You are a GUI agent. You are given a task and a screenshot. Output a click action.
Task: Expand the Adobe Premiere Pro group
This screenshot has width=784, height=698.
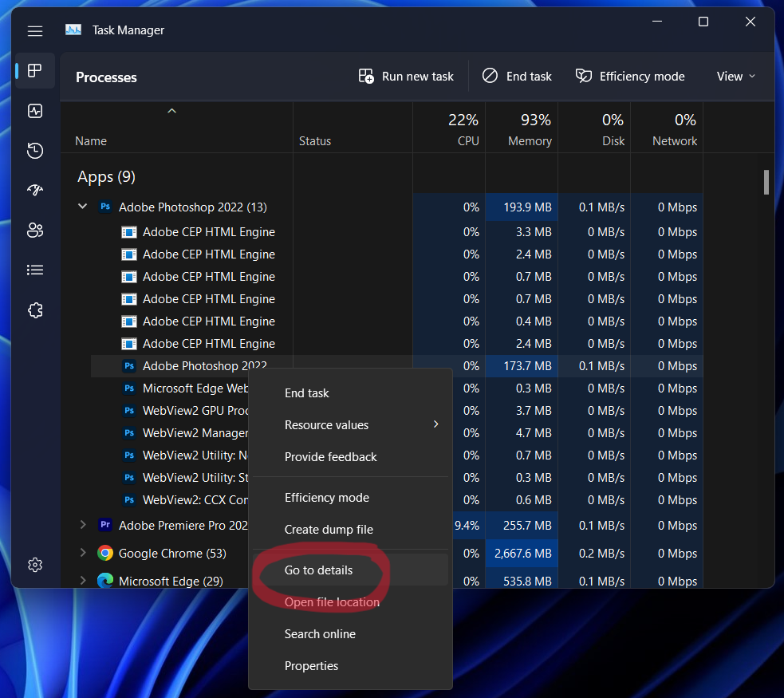coord(83,525)
